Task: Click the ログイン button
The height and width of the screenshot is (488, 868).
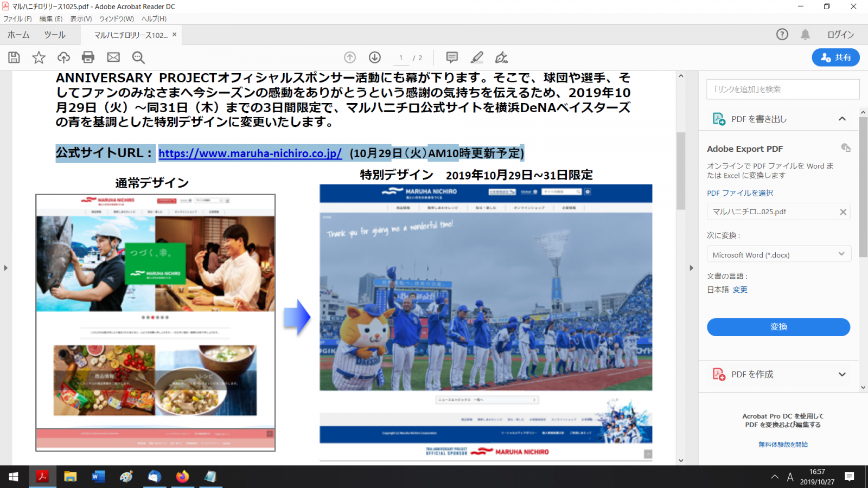Action: point(840,35)
